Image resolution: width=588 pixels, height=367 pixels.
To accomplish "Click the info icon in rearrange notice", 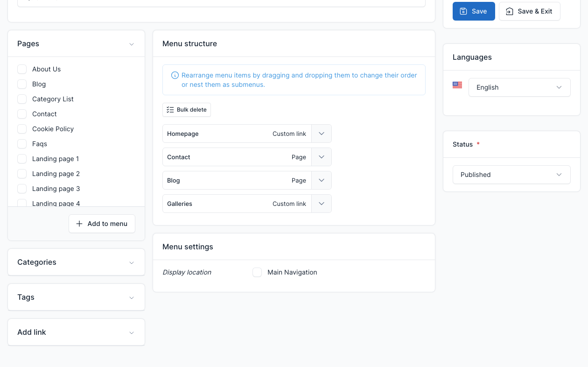I will point(175,75).
